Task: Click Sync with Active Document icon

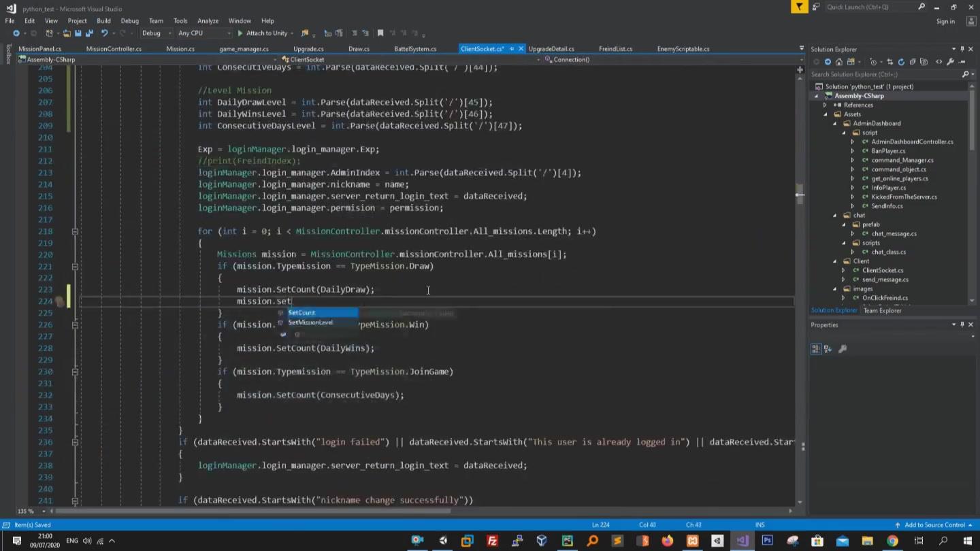Action: click(x=890, y=62)
